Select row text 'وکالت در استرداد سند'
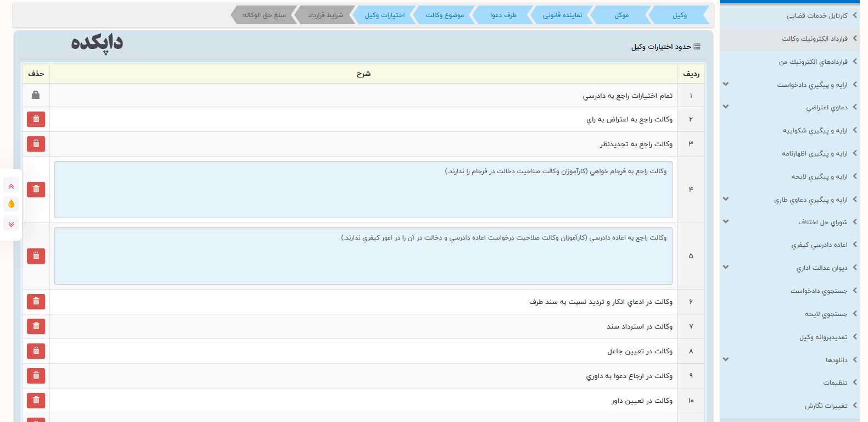868x422 pixels. pos(640,326)
